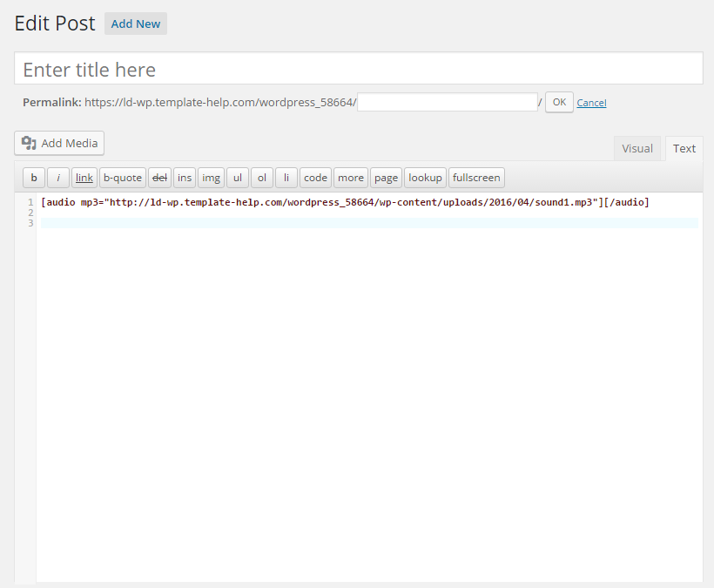Click the permalink base URL text
Image resolution: width=714 pixels, height=588 pixels.
220,103
